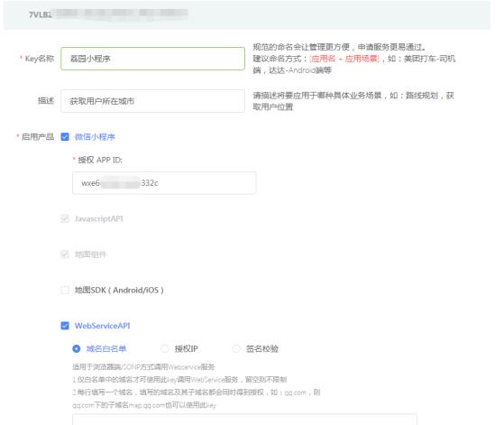Uncheck the 微信小程序 checkbox
The width and height of the screenshot is (504, 425).
pyautogui.click(x=65, y=137)
